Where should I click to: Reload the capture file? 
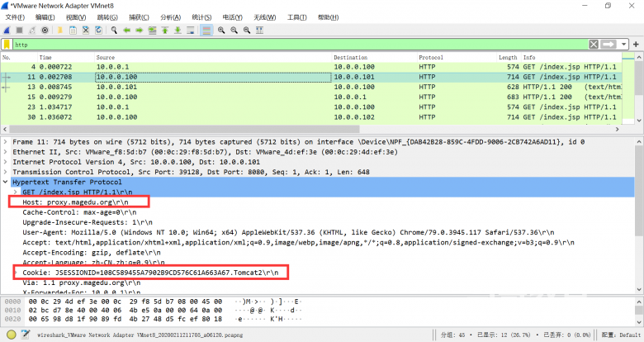pyautogui.click(x=98, y=30)
